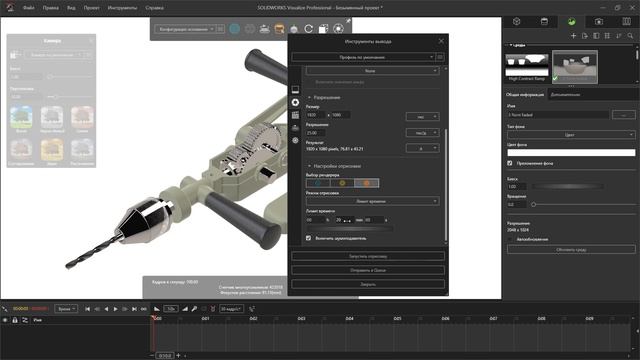Image resolution: width=640 pixels, height=360 pixels.
Task: Select the orange highlighted renderer option
Action: (367, 183)
